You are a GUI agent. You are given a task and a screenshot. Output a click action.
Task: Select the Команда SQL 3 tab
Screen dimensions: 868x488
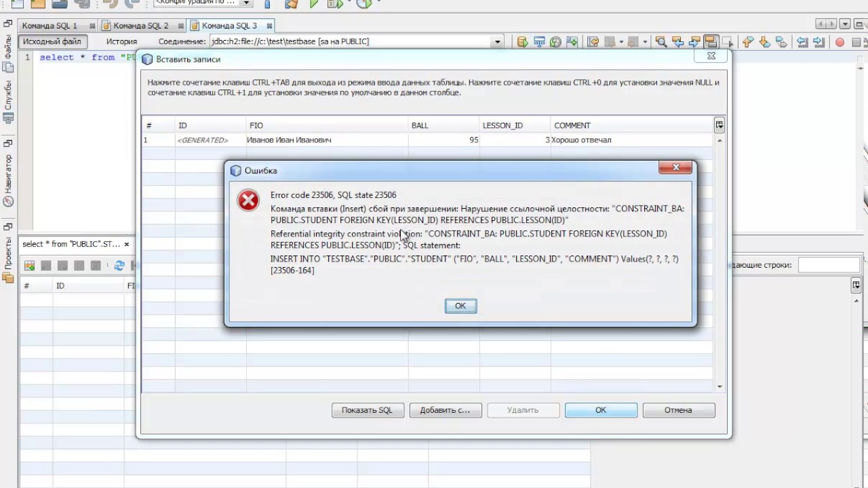[229, 26]
